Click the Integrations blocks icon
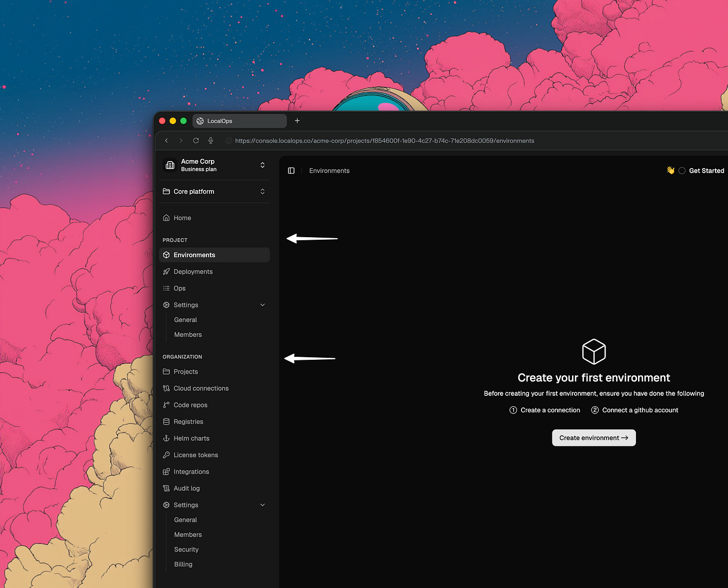 [x=166, y=472]
